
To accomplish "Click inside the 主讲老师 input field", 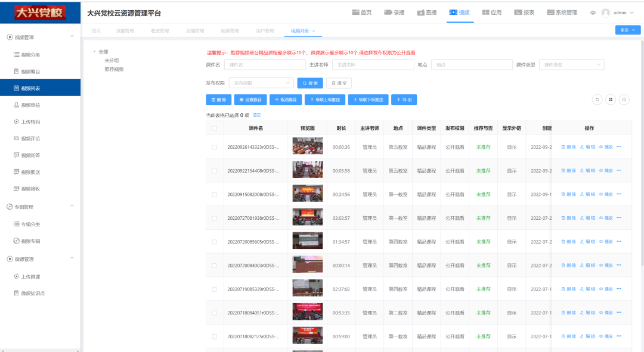I will tap(373, 64).
